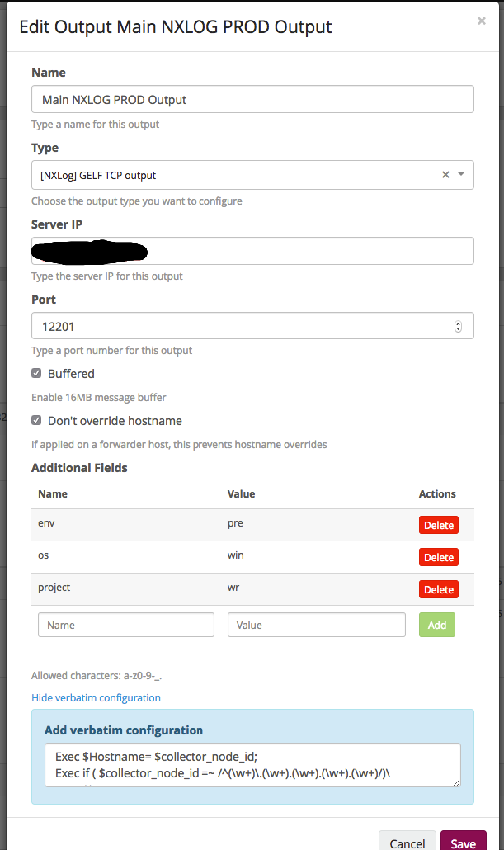
Task: Delete the env additional field
Action: pos(438,525)
